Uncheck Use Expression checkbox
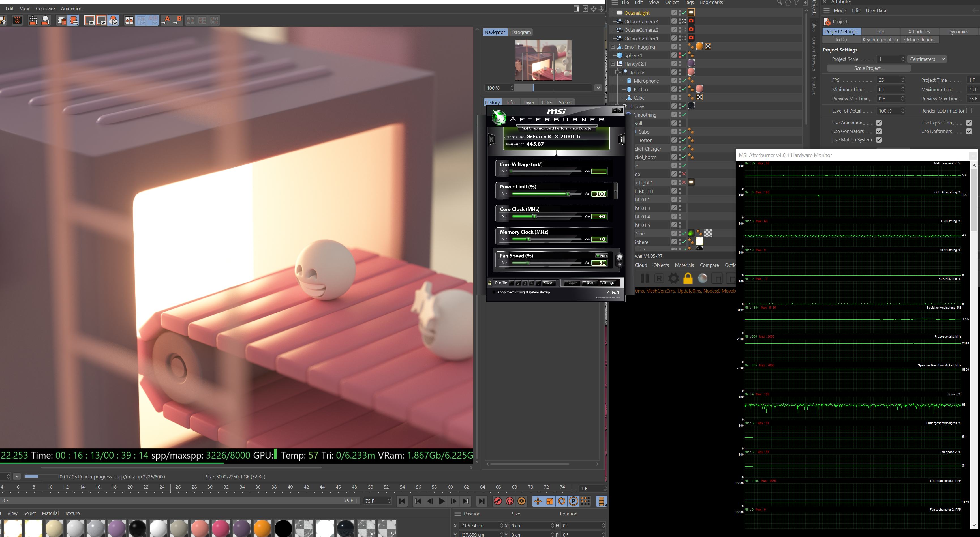This screenshot has height=537, width=980. coord(969,123)
